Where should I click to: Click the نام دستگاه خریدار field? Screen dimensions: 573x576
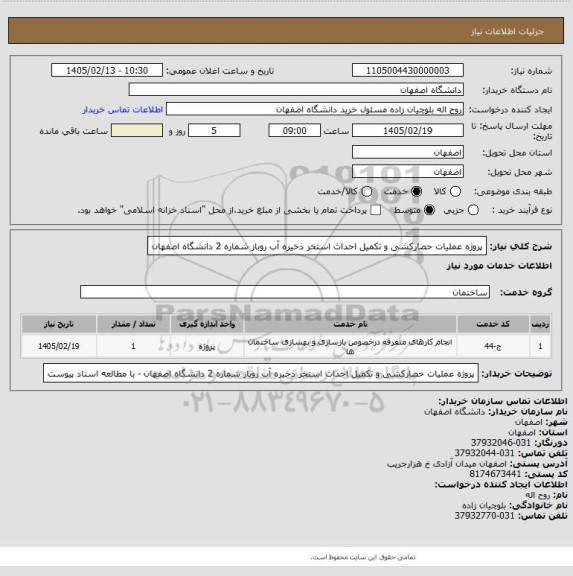[296, 90]
